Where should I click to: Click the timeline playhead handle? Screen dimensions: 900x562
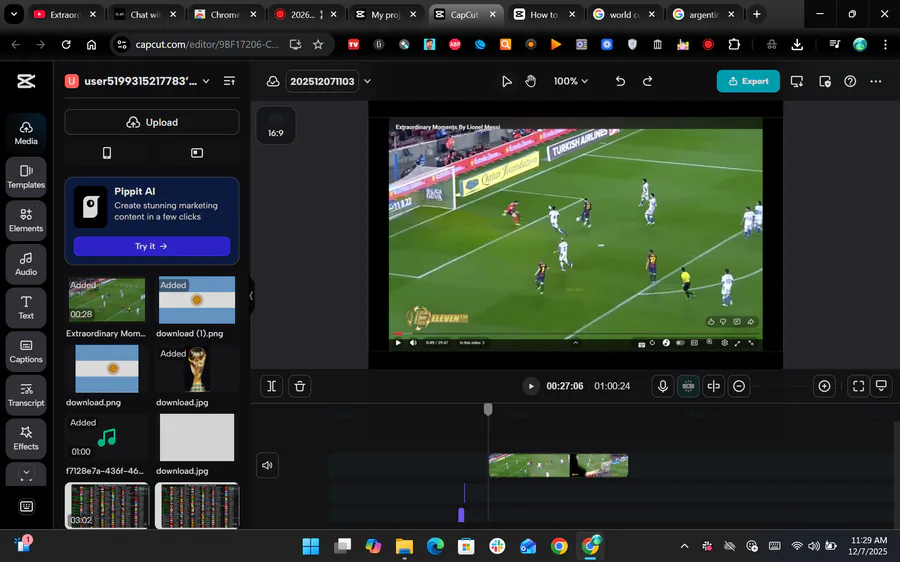click(x=488, y=409)
